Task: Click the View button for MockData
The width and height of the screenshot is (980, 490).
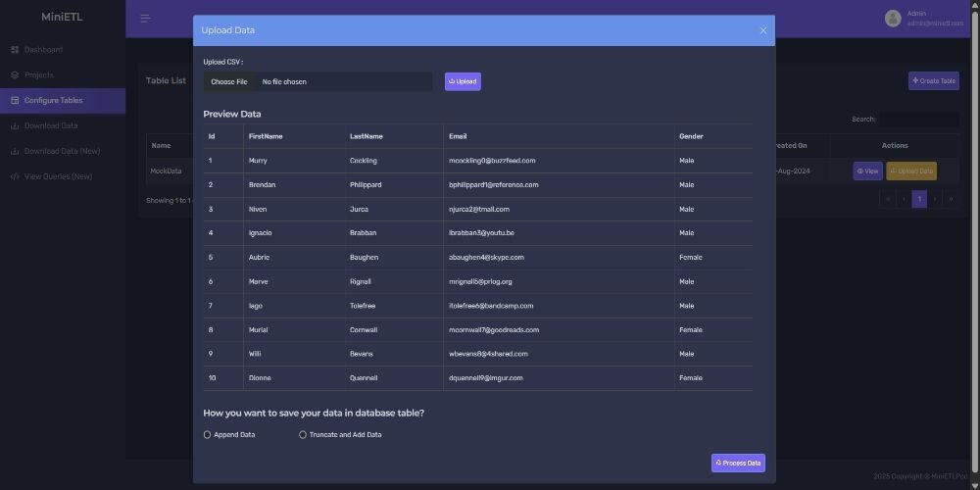Action: 867,171
